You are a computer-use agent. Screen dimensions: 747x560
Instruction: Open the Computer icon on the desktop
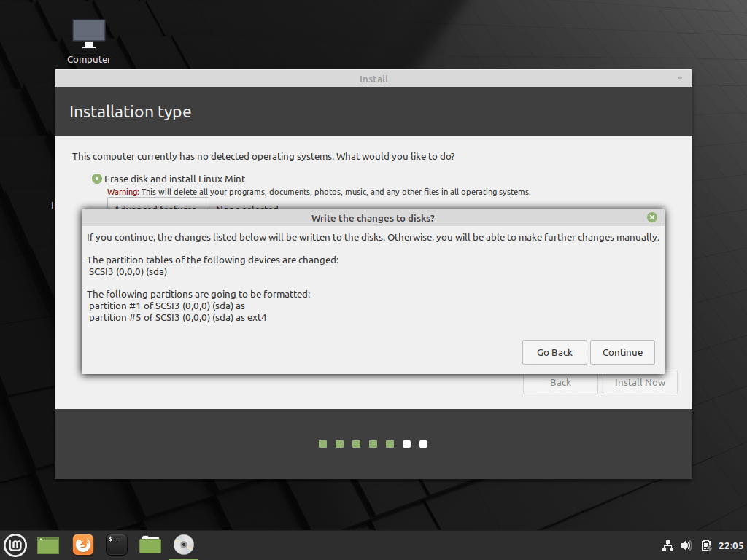pyautogui.click(x=88, y=33)
